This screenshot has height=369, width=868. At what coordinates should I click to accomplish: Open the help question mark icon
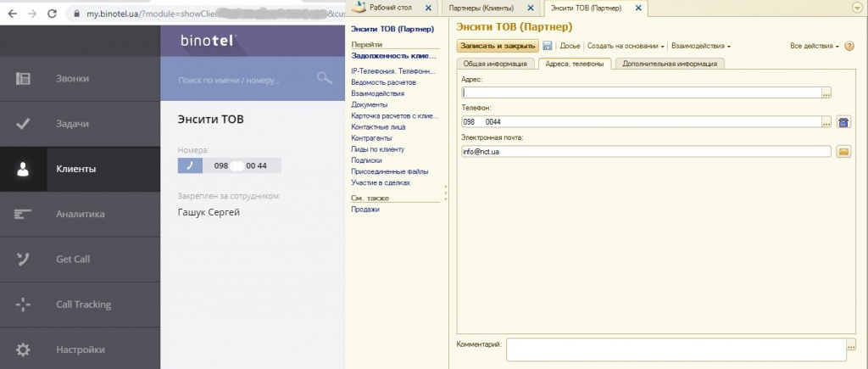[x=849, y=46]
